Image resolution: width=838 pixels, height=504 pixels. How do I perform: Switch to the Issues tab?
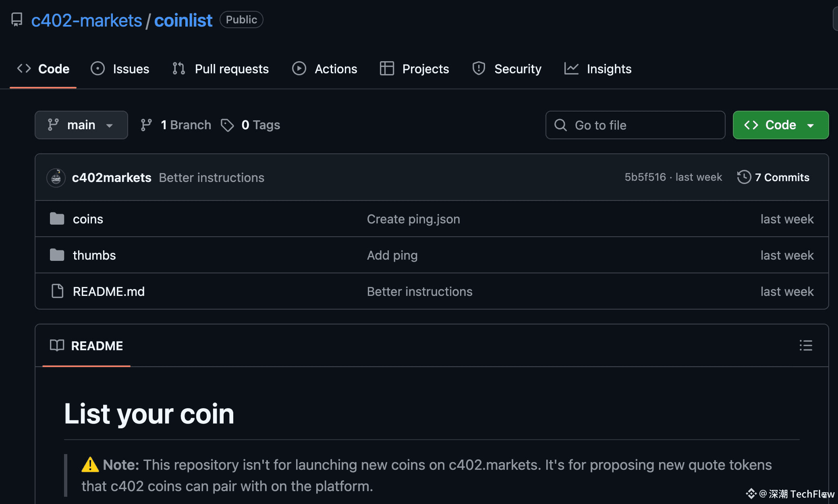click(x=120, y=69)
